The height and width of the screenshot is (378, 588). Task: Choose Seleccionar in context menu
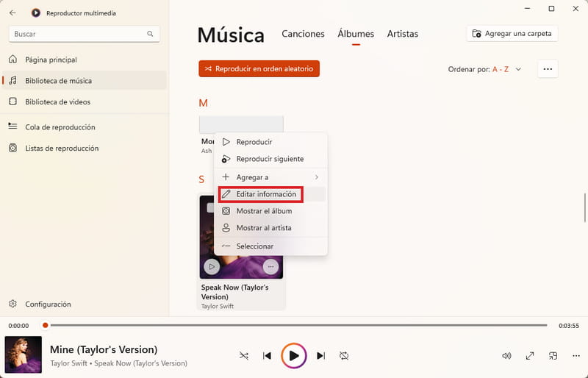tap(270, 246)
